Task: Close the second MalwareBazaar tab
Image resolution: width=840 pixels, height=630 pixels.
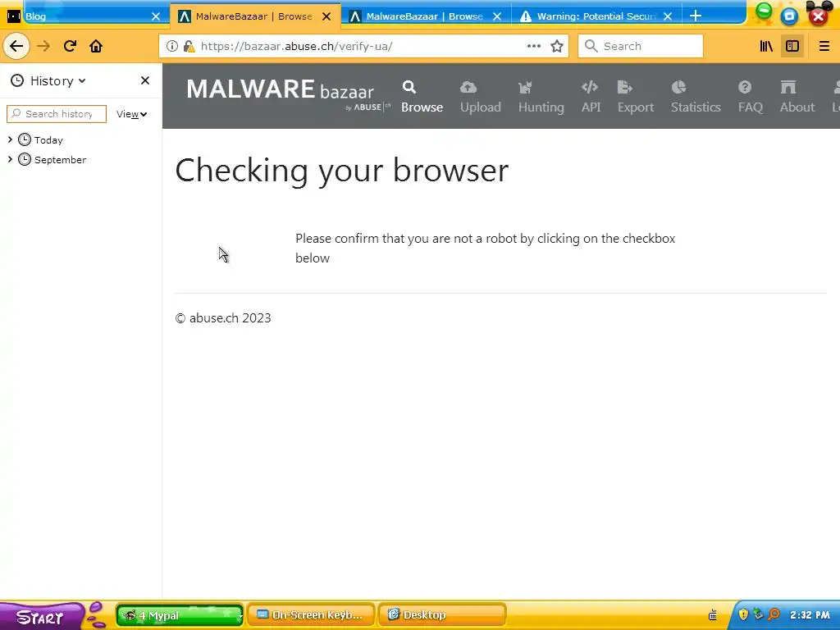Action: pyautogui.click(x=497, y=16)
